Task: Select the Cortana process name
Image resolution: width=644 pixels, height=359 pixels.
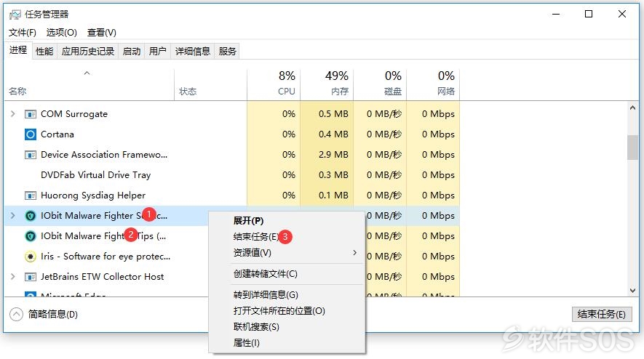Action: [57, 134]
